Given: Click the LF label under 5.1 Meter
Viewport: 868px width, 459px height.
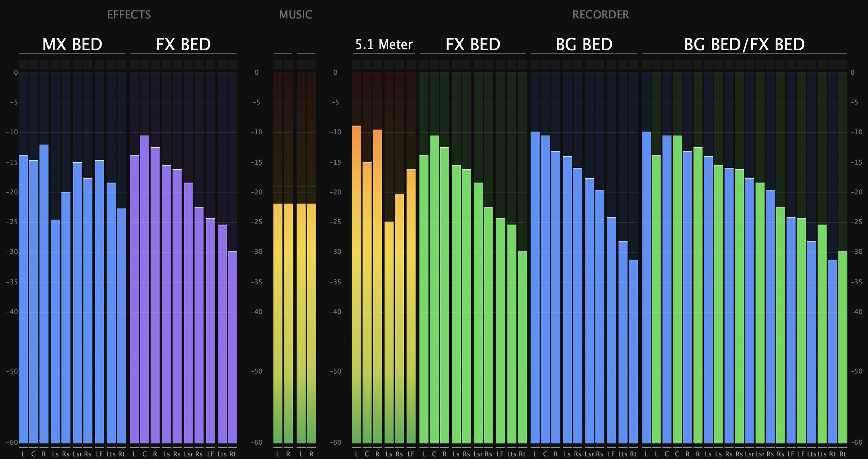Looking at the screenshot, I should pyautogui.click(x=411, y=454).
